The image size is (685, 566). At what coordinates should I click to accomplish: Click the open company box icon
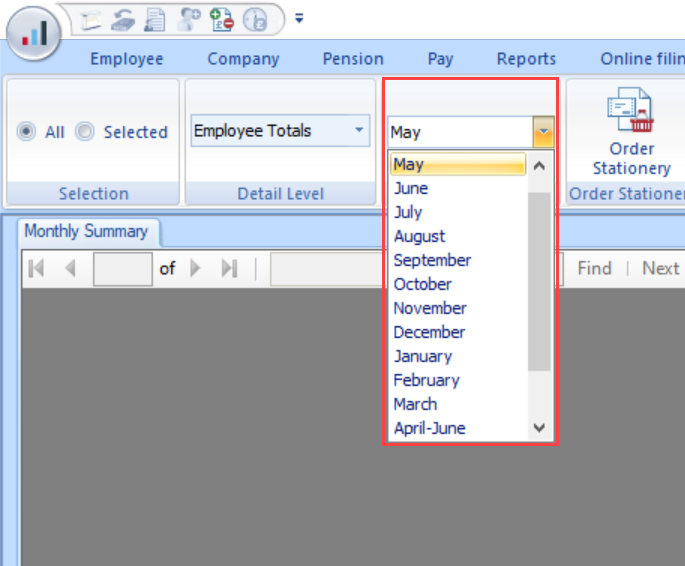(x=91, y=21)
